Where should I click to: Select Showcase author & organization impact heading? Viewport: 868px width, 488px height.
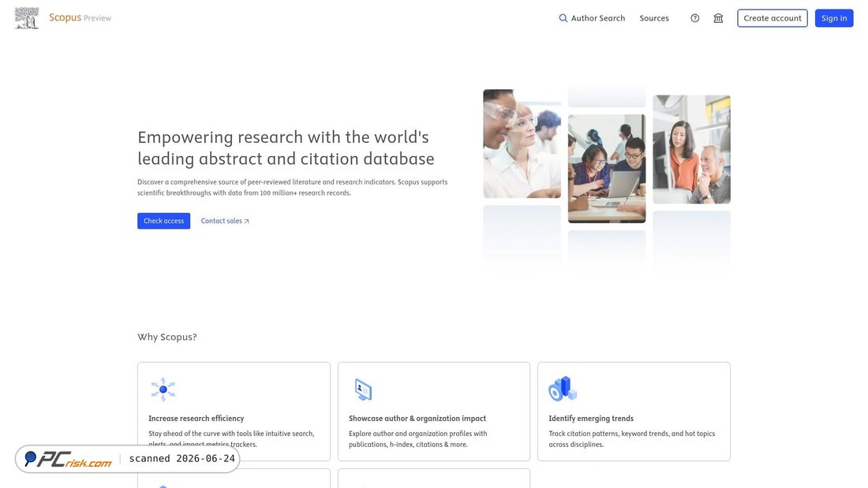(417, 419)
